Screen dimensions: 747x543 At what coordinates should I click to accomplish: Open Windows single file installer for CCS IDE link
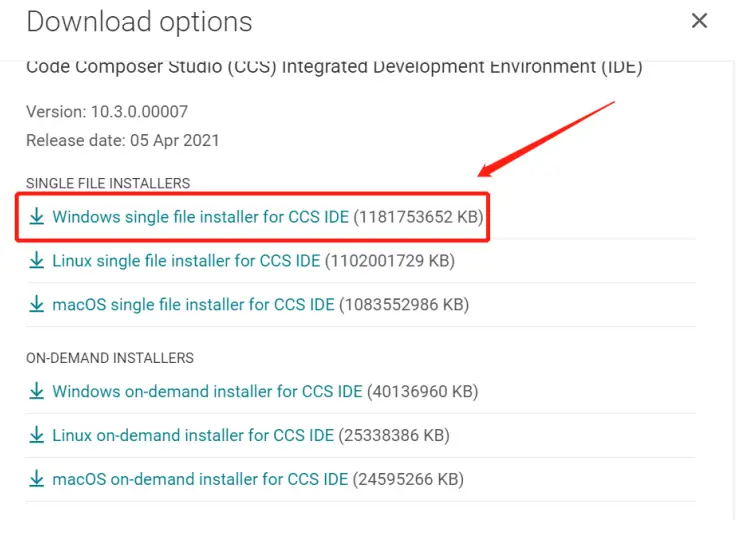pyautogui.click(x=201, y=217)
